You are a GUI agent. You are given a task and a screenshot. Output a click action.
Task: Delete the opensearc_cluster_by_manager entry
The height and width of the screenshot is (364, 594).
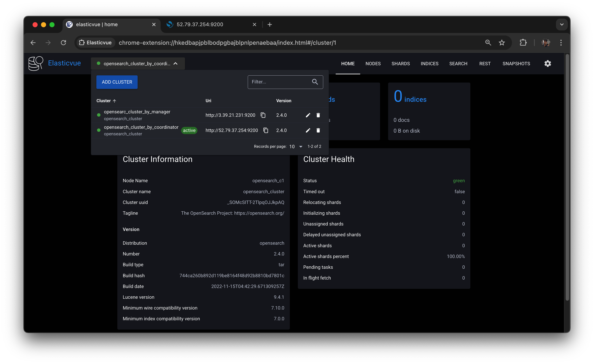(318, 115)
